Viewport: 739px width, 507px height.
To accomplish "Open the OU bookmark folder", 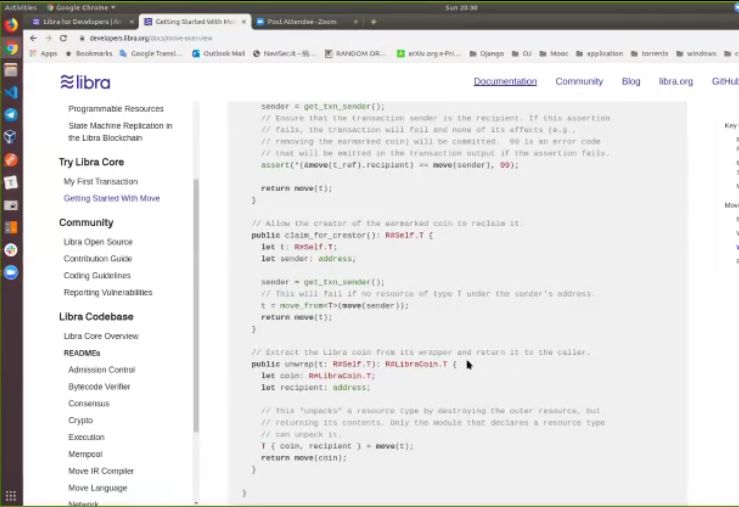I will (522, 54).
